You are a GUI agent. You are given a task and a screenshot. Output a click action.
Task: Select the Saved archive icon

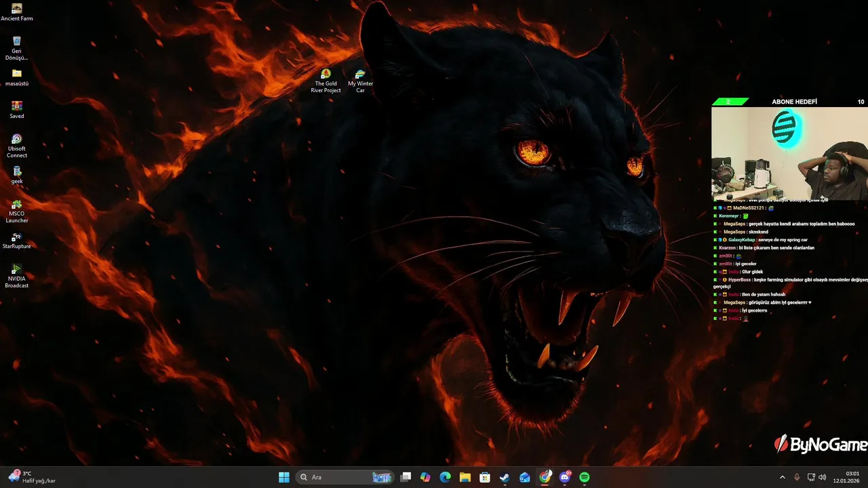[17, 109]
